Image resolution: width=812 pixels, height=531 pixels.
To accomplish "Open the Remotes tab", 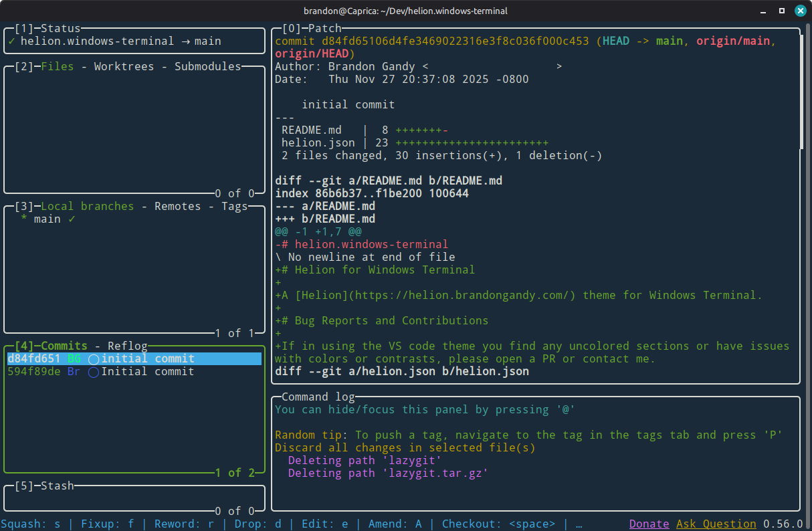I will coord(178,206).
